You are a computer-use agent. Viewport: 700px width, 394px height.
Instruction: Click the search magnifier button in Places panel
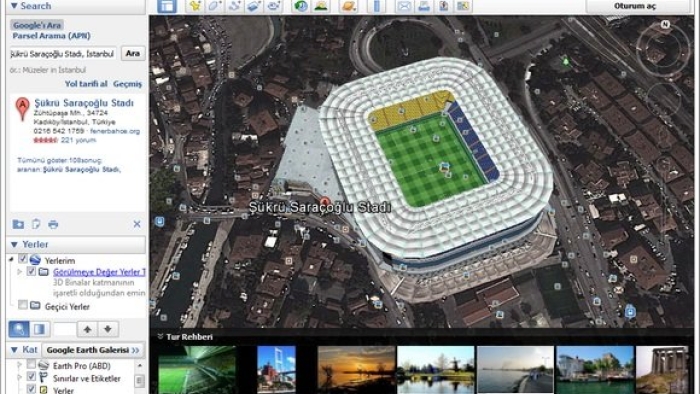click(19, 329)
